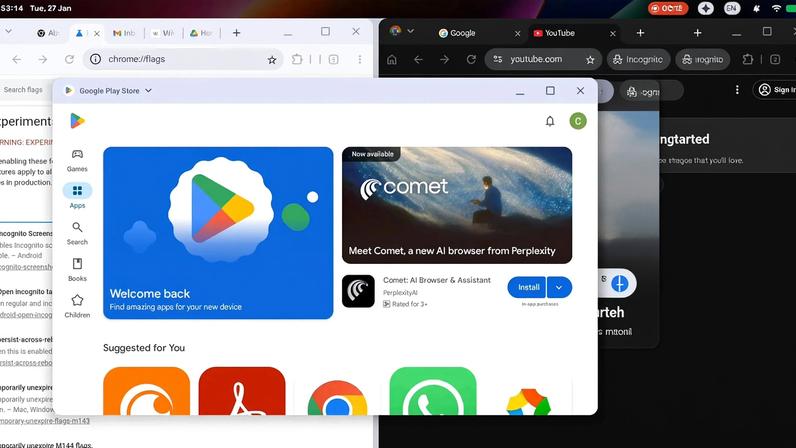
Task: Click the Google Play logo in Play Store
Action: tap(77, 121)
